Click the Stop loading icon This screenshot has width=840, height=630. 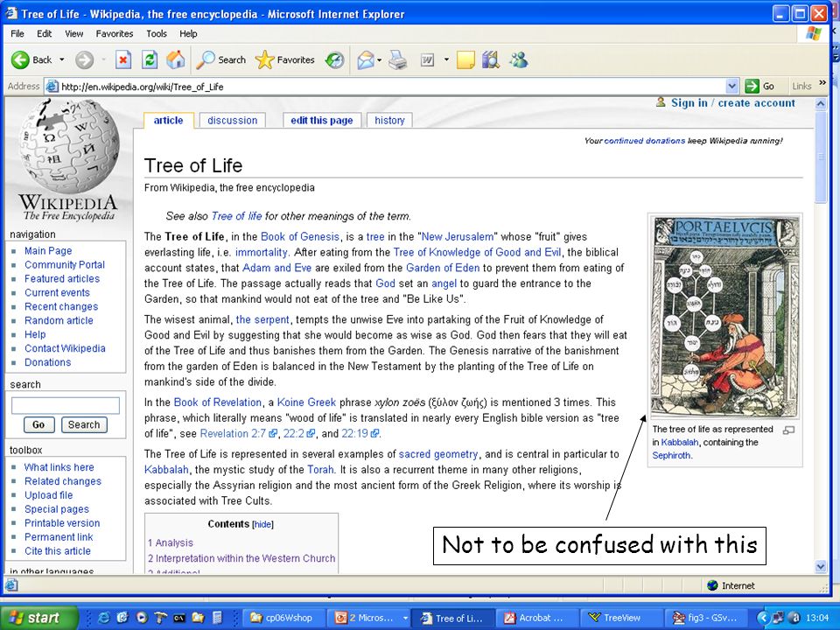click(x=123, y=60)
